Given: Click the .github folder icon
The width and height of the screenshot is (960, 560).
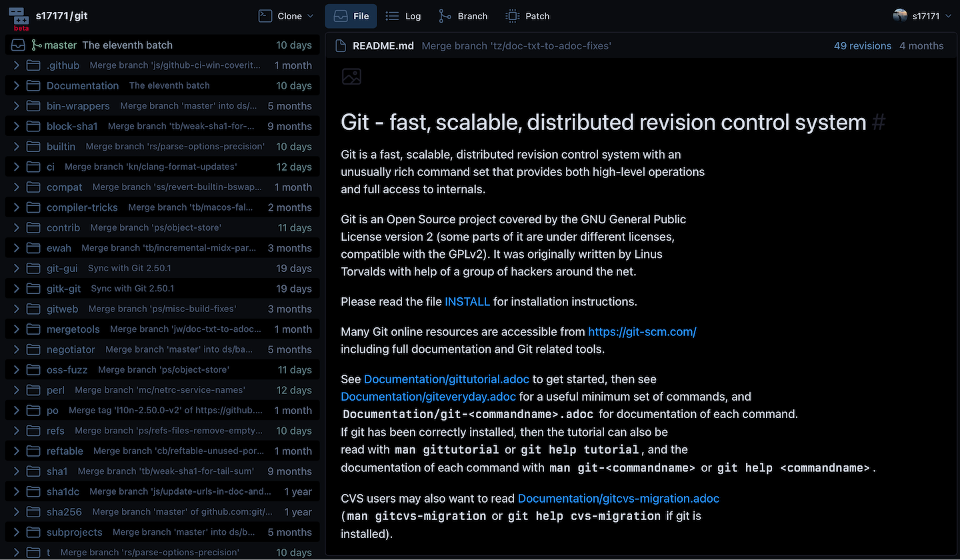Looking at the screenshot, I should point(33,65).
